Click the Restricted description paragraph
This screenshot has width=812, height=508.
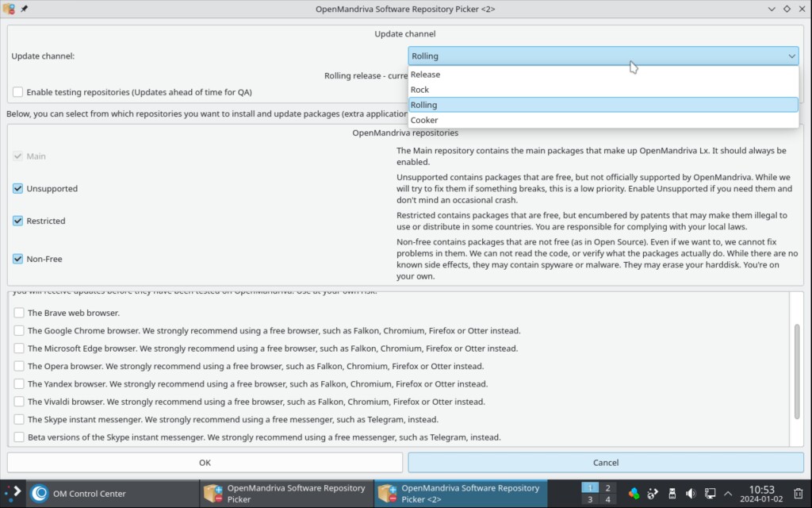(x=592, y=221)
